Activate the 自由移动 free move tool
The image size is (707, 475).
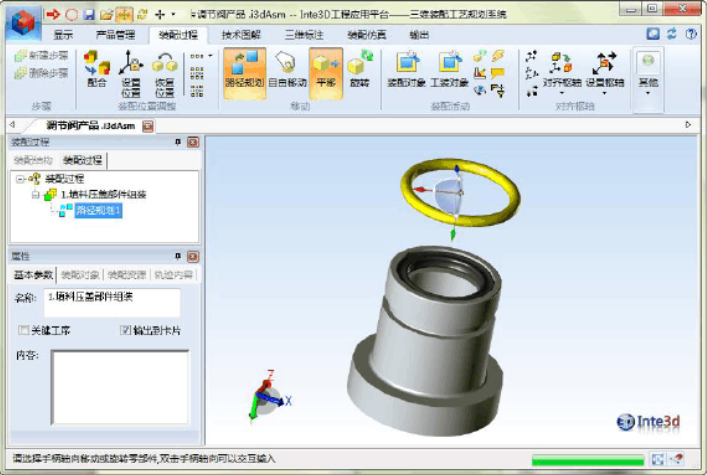(x=287, y=73)
